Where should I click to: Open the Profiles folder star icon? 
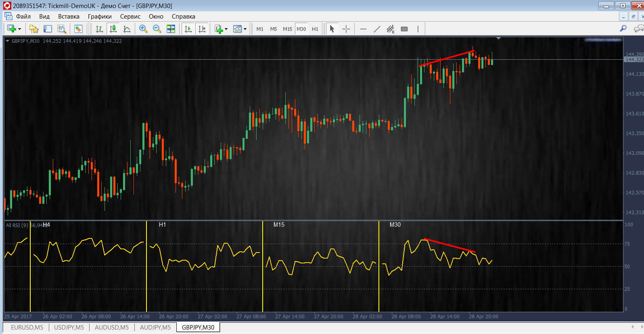[x=34, y=29]
